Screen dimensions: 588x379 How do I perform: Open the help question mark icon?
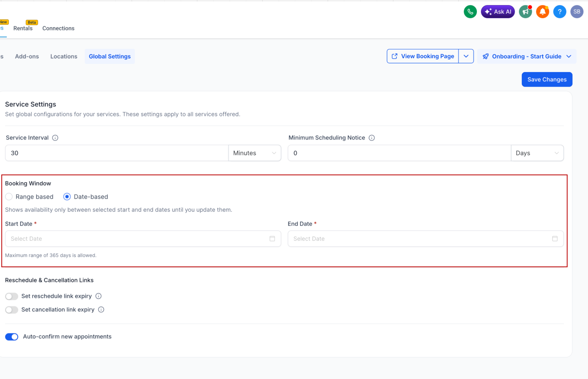560,11
